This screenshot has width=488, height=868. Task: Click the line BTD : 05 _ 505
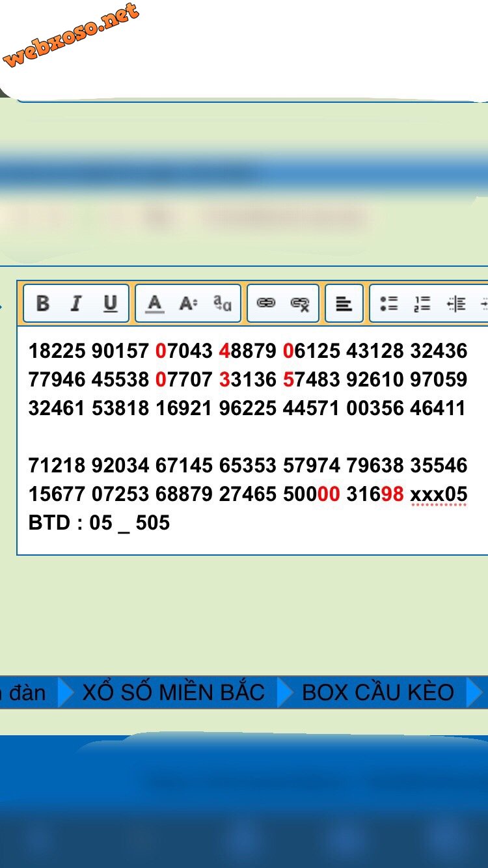[x=99, y=522]
